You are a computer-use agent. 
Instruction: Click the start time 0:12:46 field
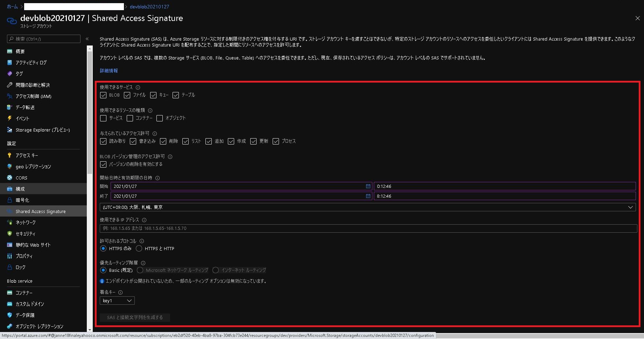pyautogui.click(x=505, y=186)
